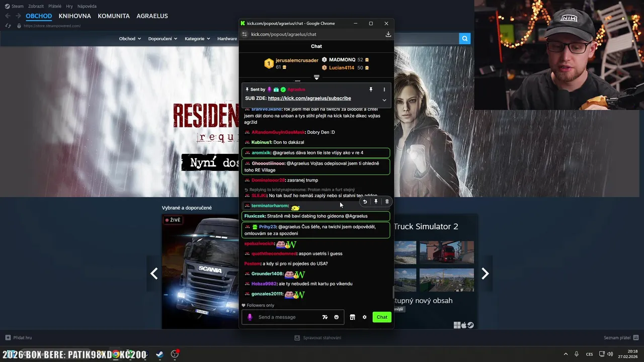The width and height of the screenshot is (644, 362).
Task: Expand the Kategorie dropdown in store nav
Action: click(197, 39)
